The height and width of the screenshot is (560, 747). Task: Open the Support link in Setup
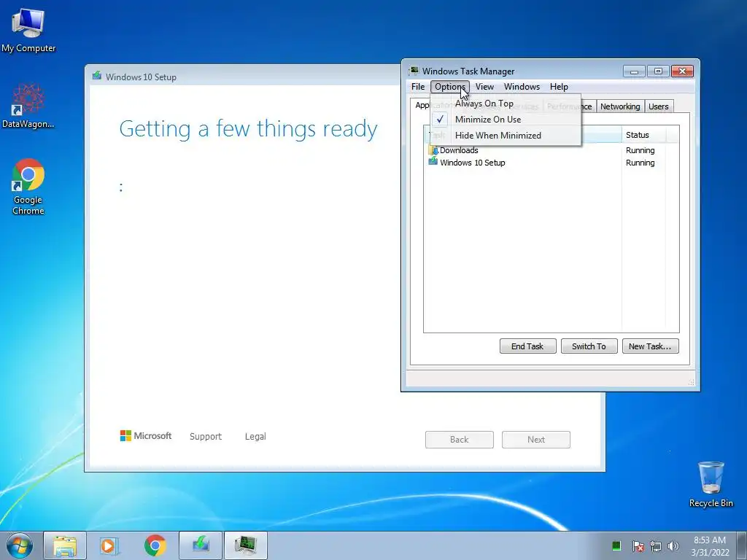205,436
